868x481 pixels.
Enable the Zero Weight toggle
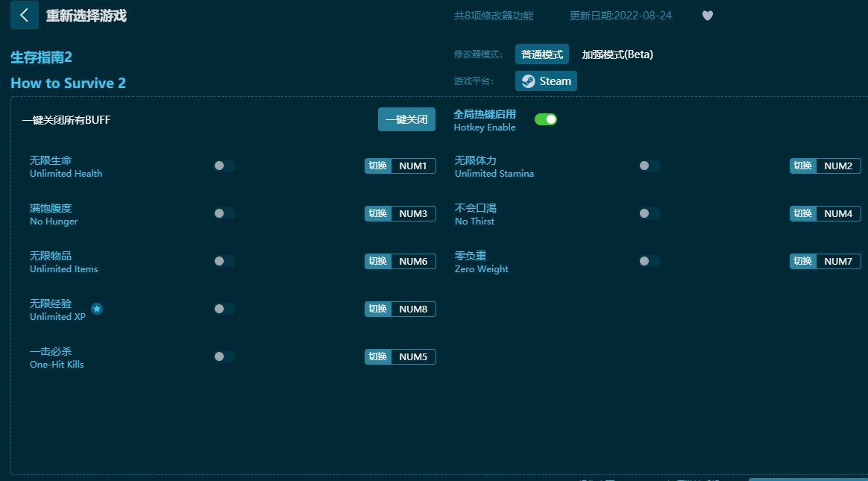tap(650, 261)
